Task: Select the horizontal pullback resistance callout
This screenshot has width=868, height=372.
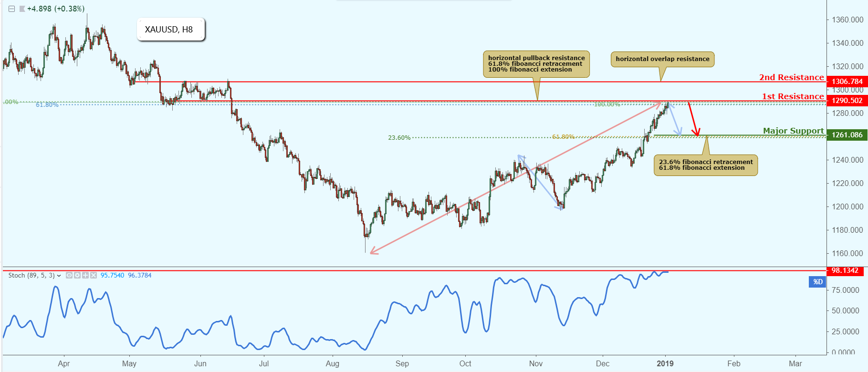Action: [x=536, y=64]
